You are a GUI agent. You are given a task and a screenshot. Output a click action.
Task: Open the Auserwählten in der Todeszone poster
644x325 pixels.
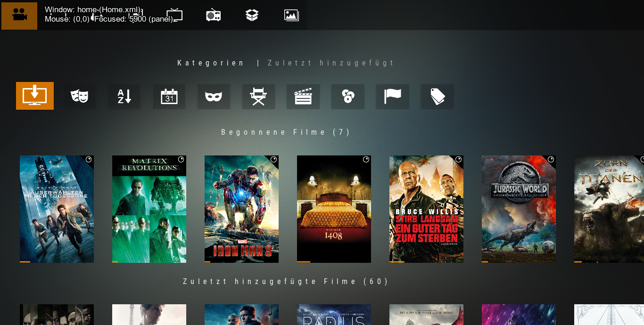click(57, 209)
